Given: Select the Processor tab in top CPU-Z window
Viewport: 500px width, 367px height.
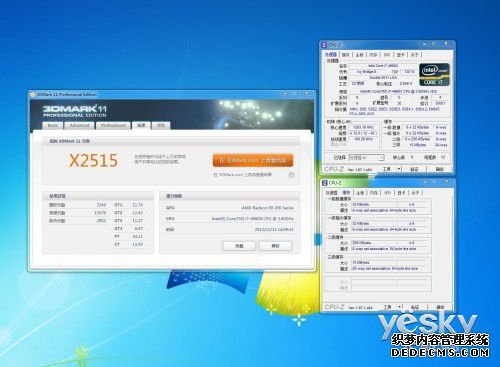Looking at the screenshot, I should click(331, 55).
